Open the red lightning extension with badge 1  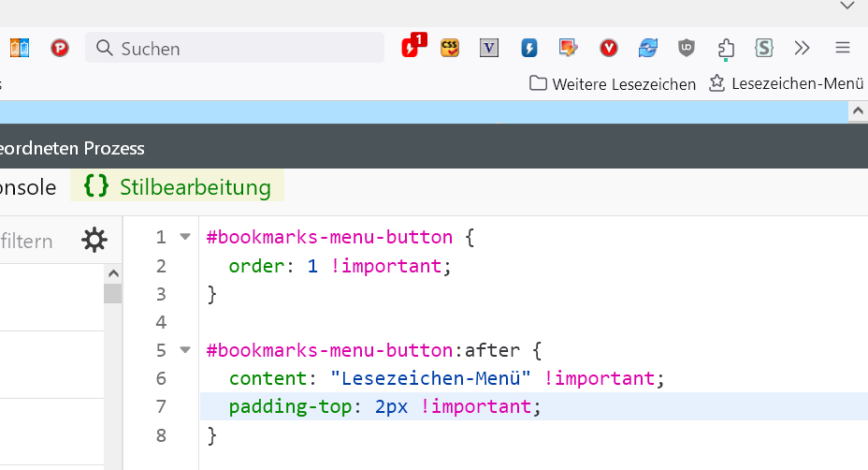[413, 46]
